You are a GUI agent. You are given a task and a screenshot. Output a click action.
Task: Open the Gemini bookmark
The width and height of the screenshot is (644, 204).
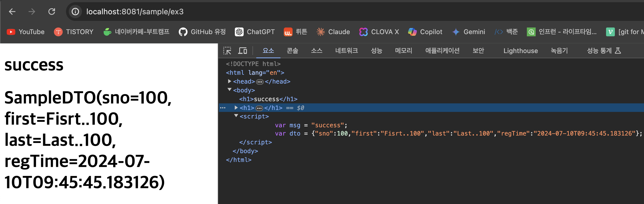pos(469,32)
